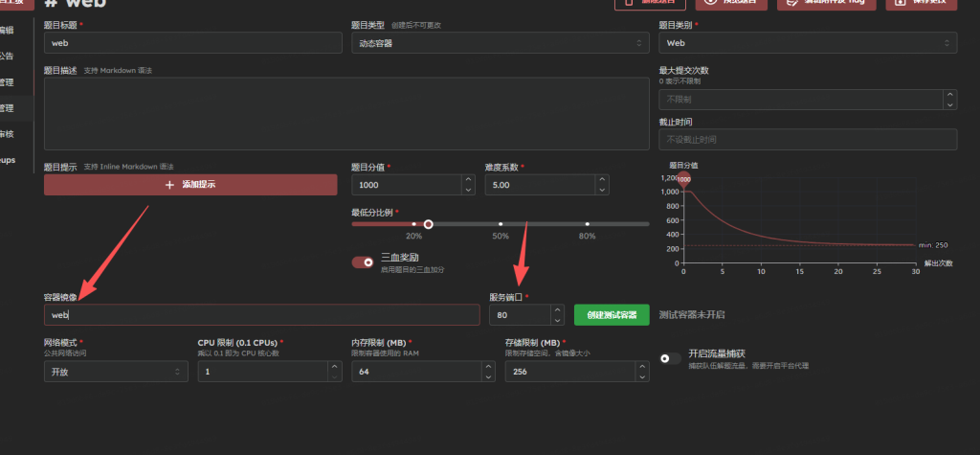This screenshot has width=980, height=455.
Task: Increase 服务端口 value with the up arrow
Action: [x=558, y=309]
